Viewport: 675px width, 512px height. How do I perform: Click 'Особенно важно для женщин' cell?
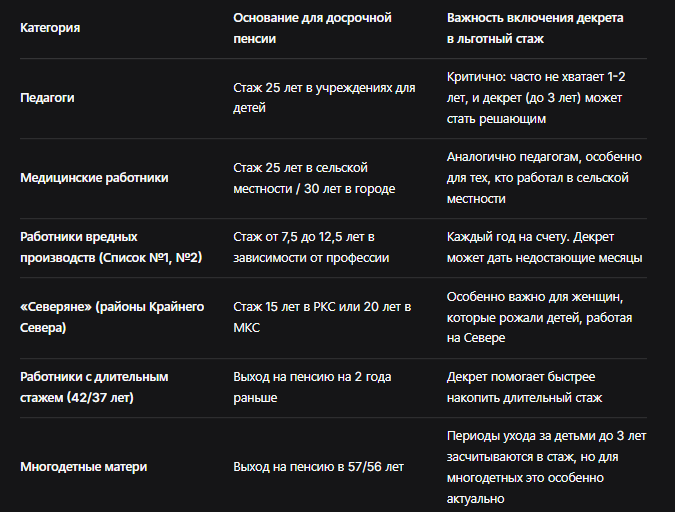tap(539, 317)
